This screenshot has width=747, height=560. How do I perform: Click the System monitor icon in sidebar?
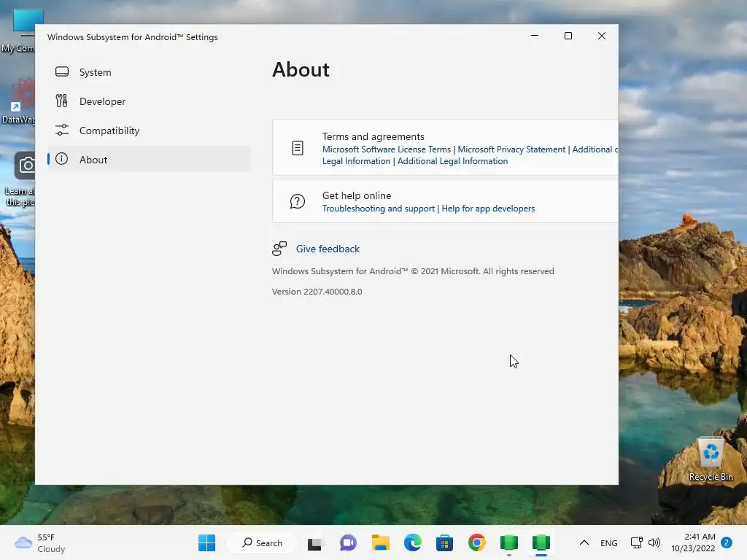coord(62,72)
